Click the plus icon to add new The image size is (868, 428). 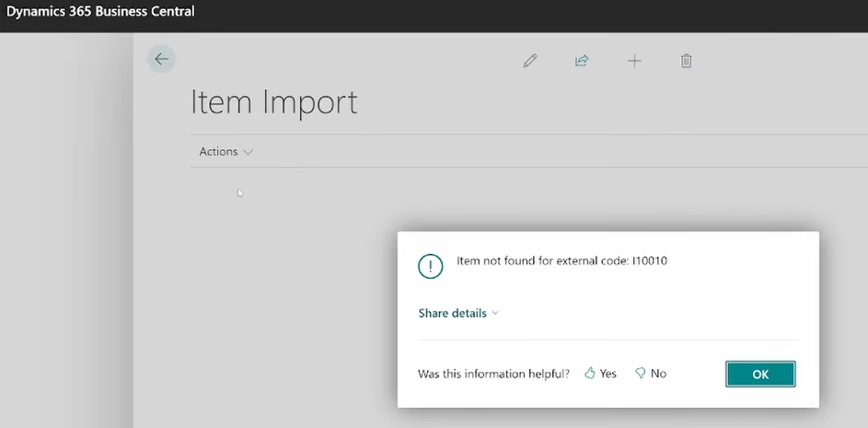pos(634,61)
